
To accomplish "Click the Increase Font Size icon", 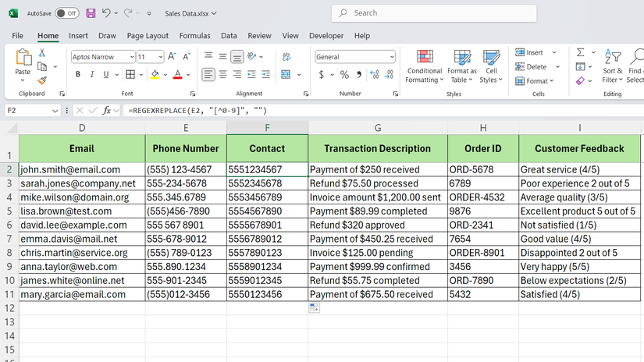I will (x=173, y=57).
